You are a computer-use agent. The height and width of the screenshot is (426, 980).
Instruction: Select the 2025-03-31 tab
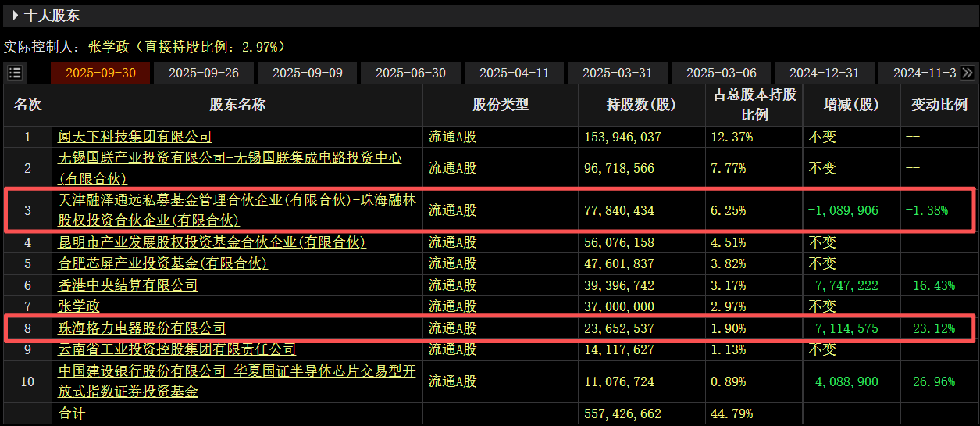618,73
